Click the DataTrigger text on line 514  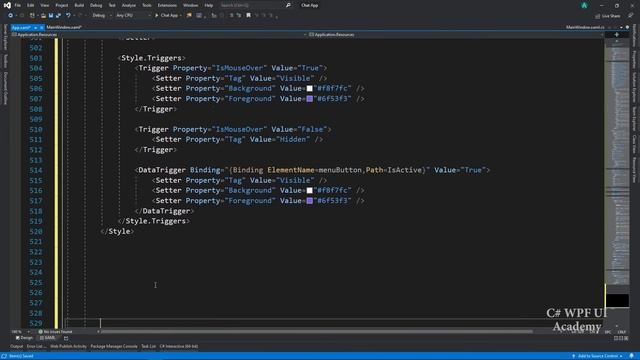[162, 170]
